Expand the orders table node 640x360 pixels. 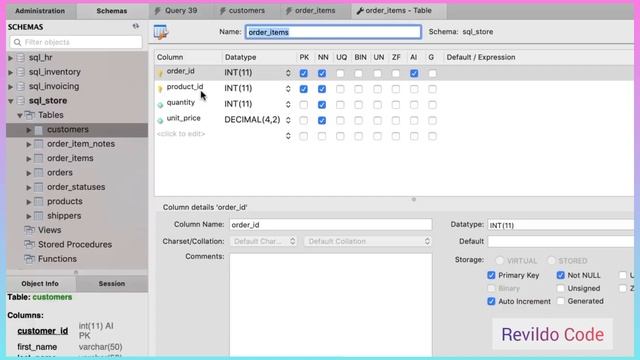[x=29, y=173]
